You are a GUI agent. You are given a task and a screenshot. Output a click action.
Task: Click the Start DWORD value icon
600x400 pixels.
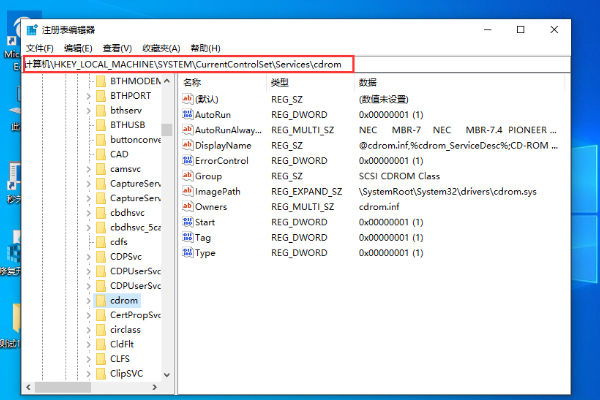(188, 222)
